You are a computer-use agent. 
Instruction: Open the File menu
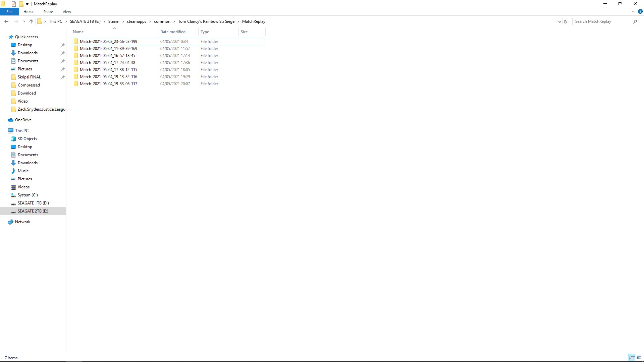9,12
